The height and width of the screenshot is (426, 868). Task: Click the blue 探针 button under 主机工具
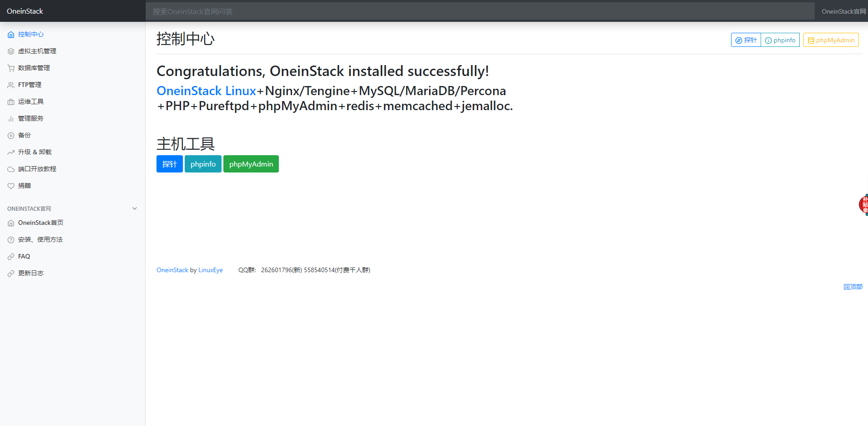170,164
